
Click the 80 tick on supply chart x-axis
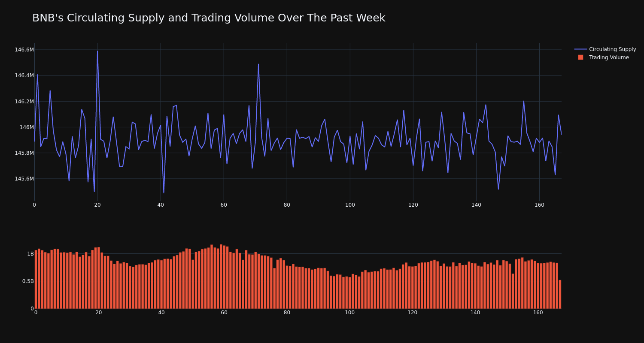pyautogui.click(x=287, y=205)
